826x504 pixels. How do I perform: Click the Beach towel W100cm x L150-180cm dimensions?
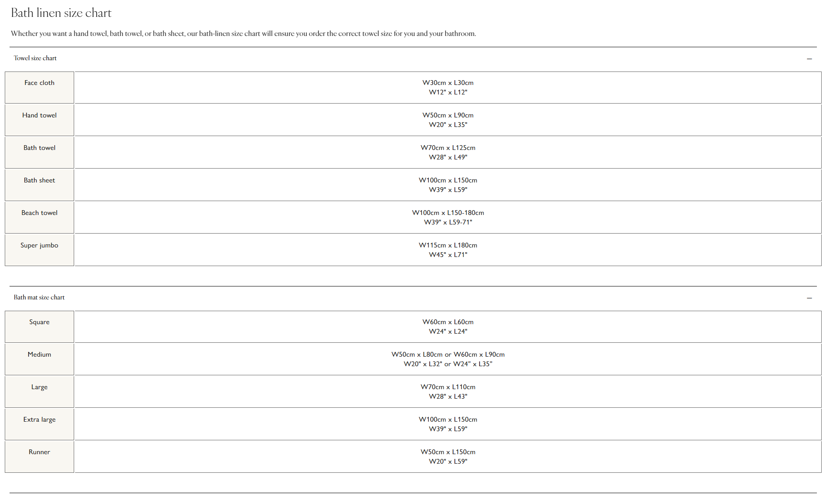point(448,213)
